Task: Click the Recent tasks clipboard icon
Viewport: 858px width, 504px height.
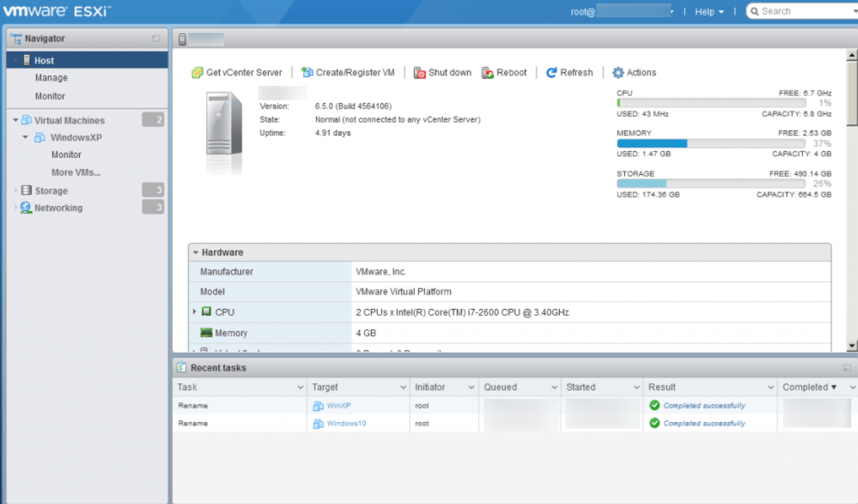Action: point(182,367)
